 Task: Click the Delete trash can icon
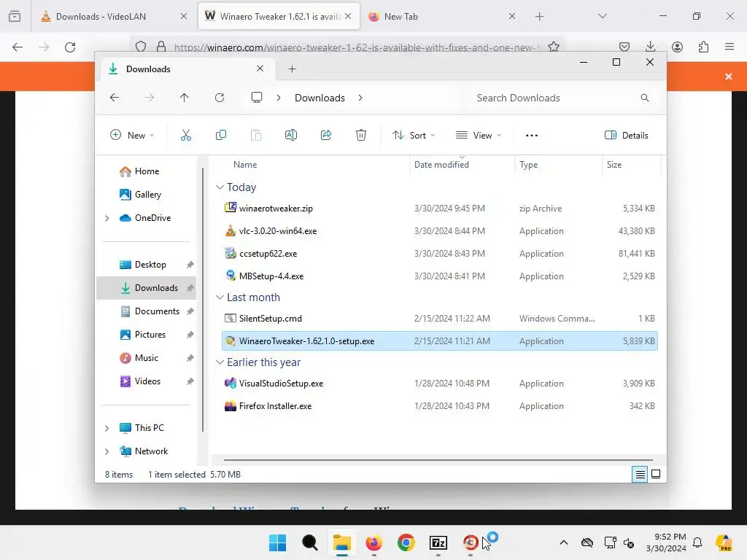(361, 135)
